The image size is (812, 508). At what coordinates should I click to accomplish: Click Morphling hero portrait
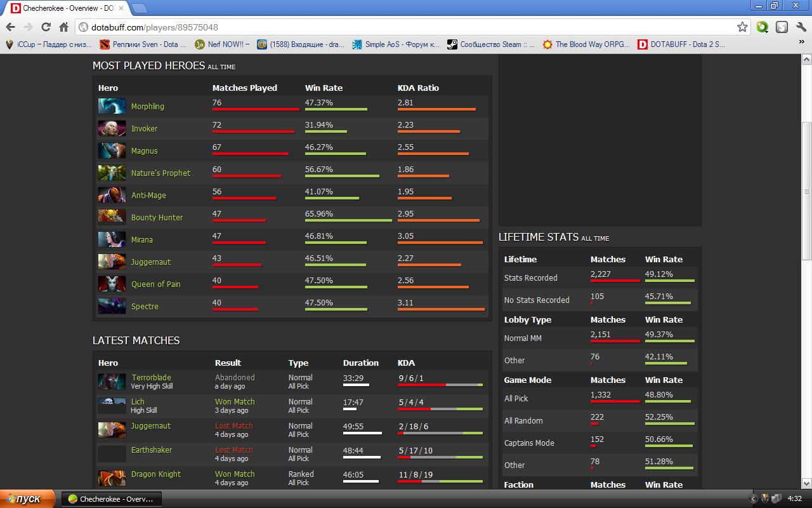coord(112,106)
